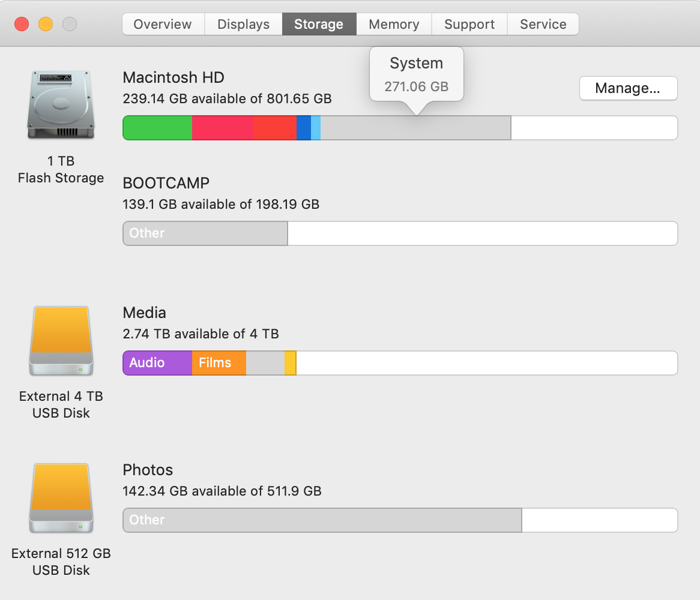
Task: Click the Other segment of BOOTCAMP bar
Action: pyautogui.click(x=205, y=233)
